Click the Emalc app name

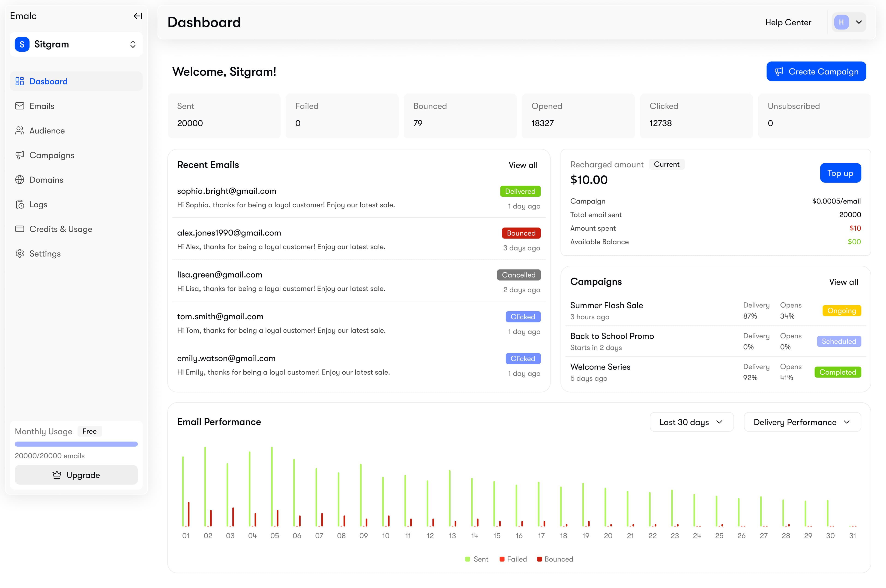[23, 16]
